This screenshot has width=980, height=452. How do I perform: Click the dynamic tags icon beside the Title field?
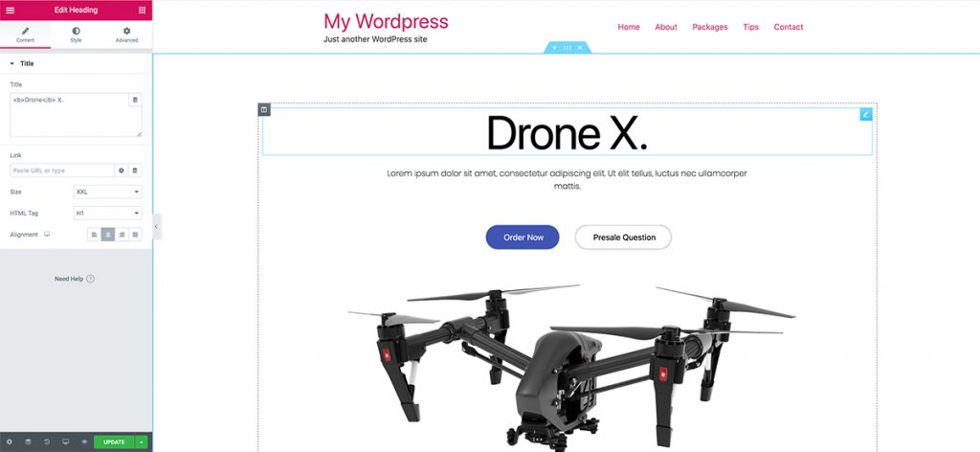pyautogui.click(x=135, y=100)
